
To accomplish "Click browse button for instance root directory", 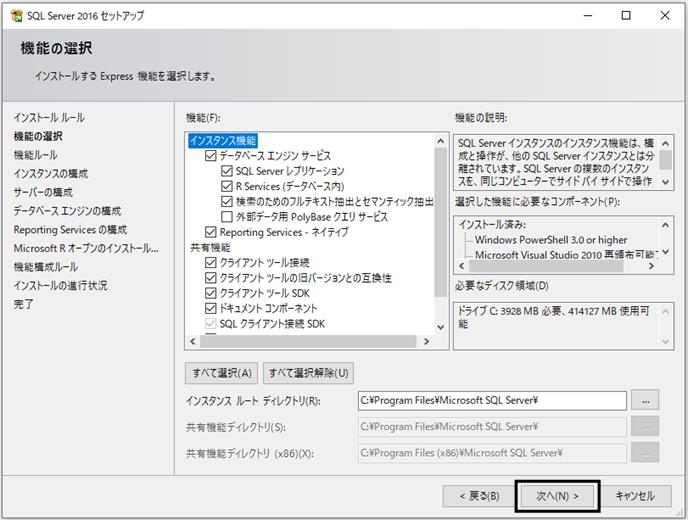I will pyautogui.click(x=645, y=401).
